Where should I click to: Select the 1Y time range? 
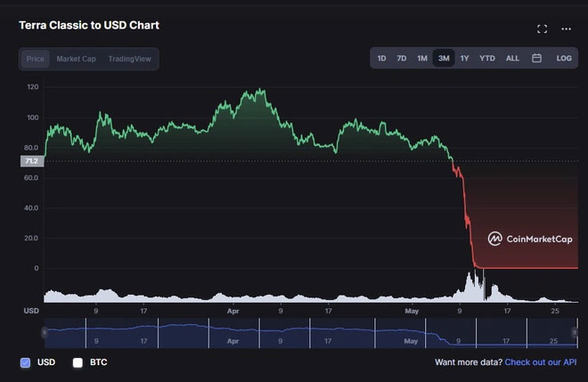[x=464, y=58]
